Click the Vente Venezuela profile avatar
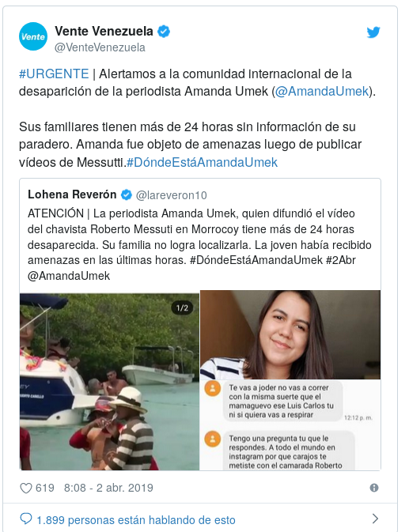 tap(33, 36)
